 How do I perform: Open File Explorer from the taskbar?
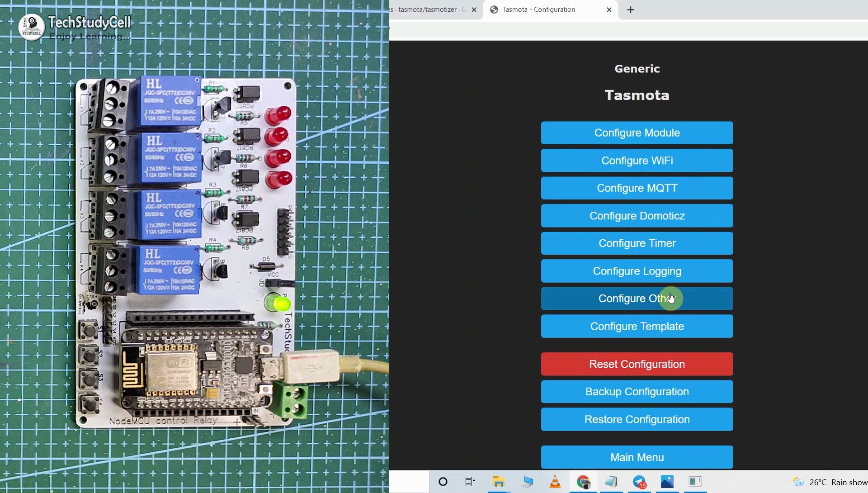499,482
